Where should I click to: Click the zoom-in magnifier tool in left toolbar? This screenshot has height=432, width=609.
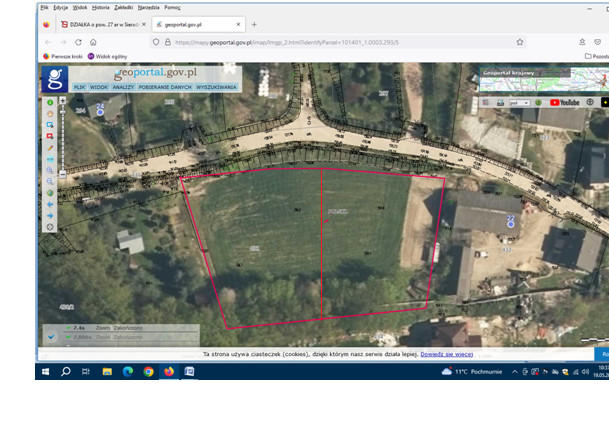pyautogui.click(x=50, y=171)
